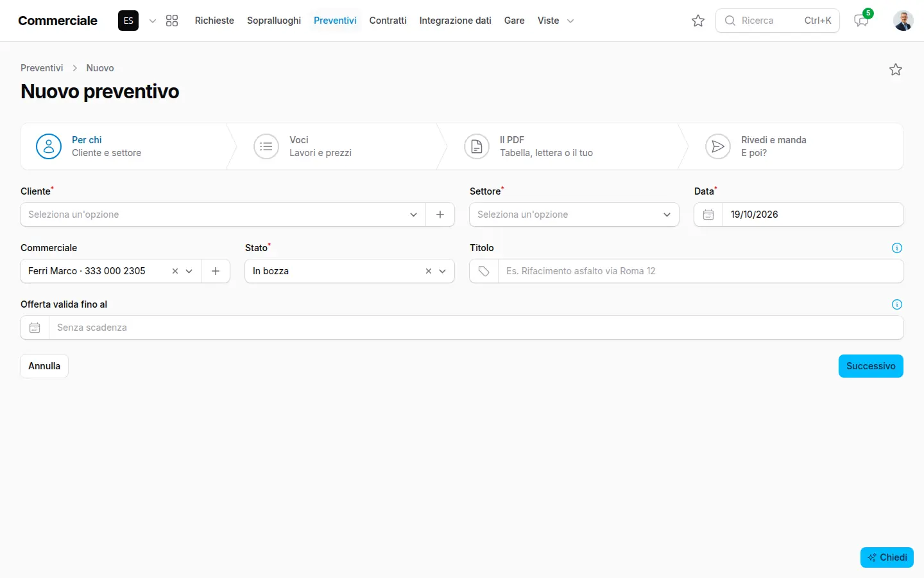
Task: Open the chat notifications icon
Action: [x=862, y=21]
